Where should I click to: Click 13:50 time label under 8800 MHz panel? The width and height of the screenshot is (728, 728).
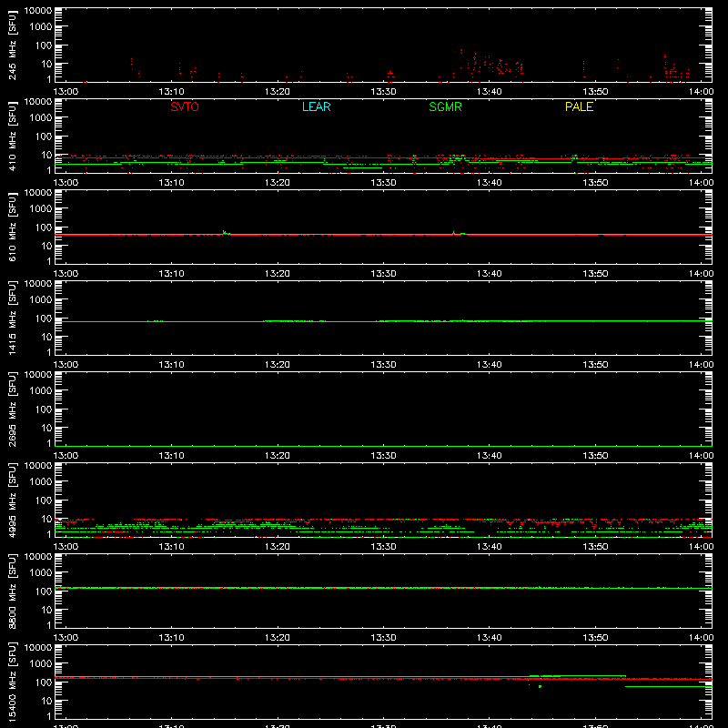coord(595,638)
